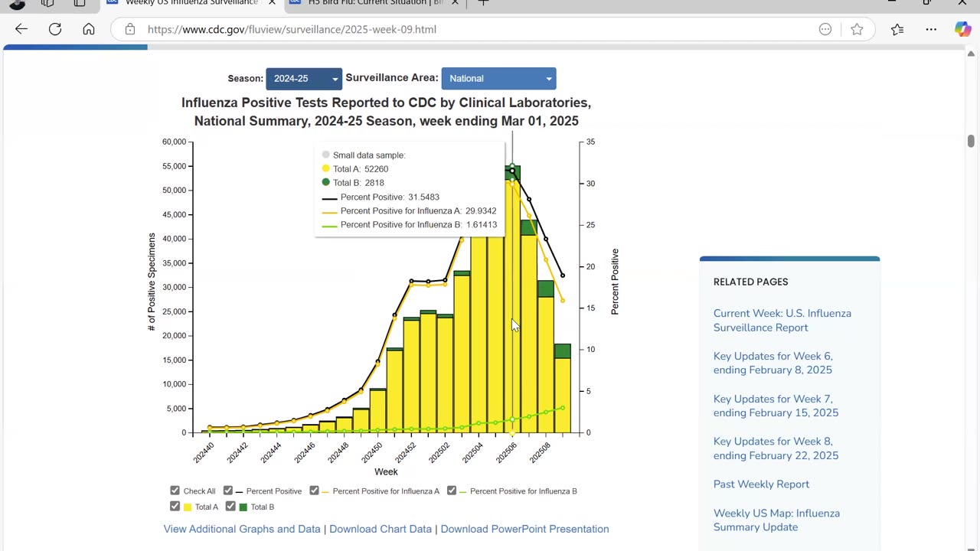Close the Weekly US Influenza Surveillance tab
980x551 pixels.
click(x=272, y=3)
